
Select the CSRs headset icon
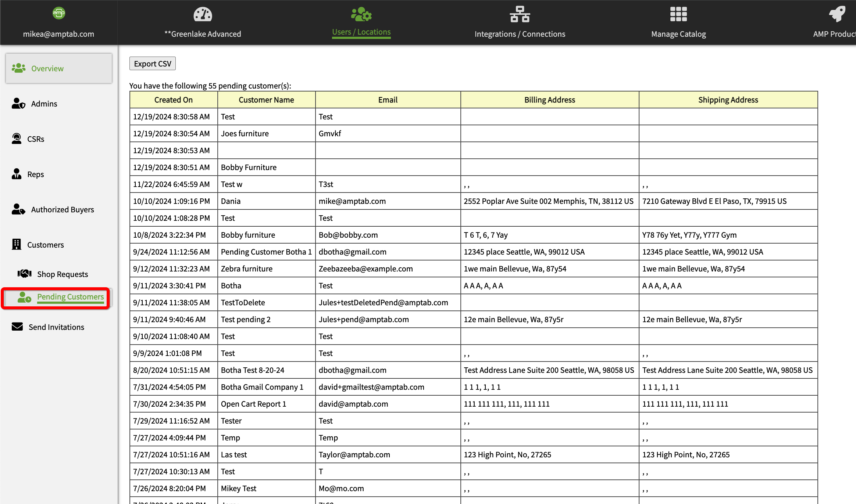[x=17, y=139]
